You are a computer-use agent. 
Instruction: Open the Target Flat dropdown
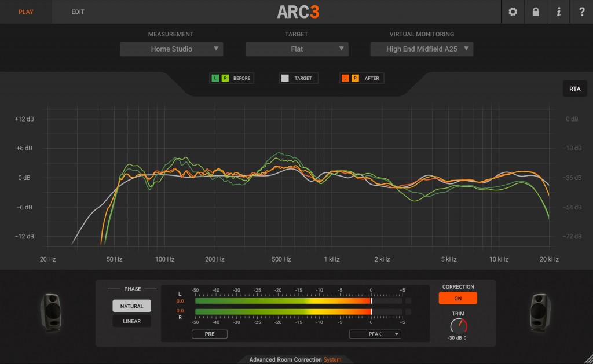[297, 49]
